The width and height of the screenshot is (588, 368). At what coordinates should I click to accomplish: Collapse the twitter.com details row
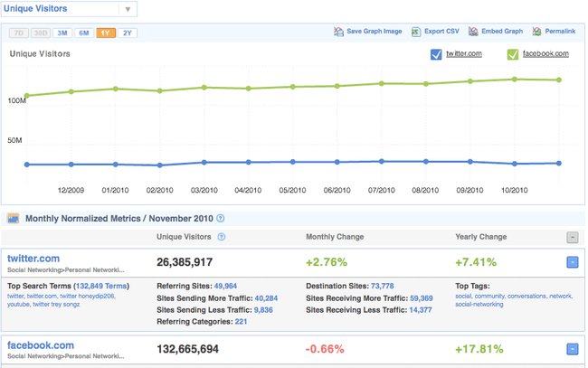pos(573,262)
